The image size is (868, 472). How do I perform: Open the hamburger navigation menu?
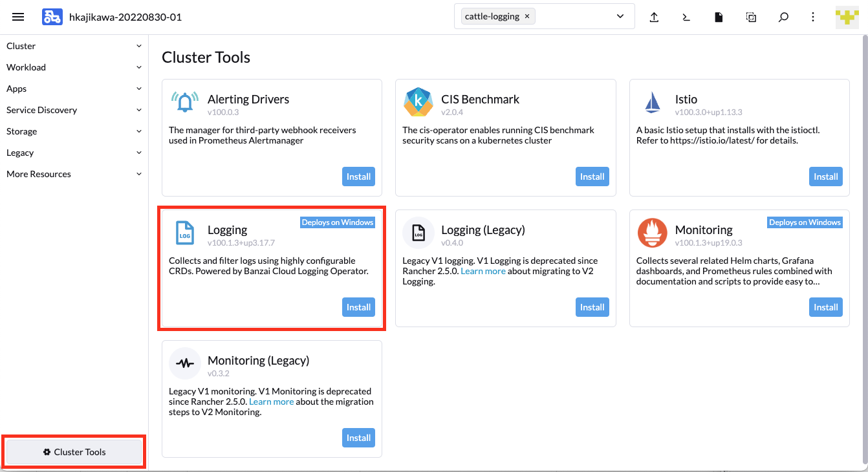18,17
